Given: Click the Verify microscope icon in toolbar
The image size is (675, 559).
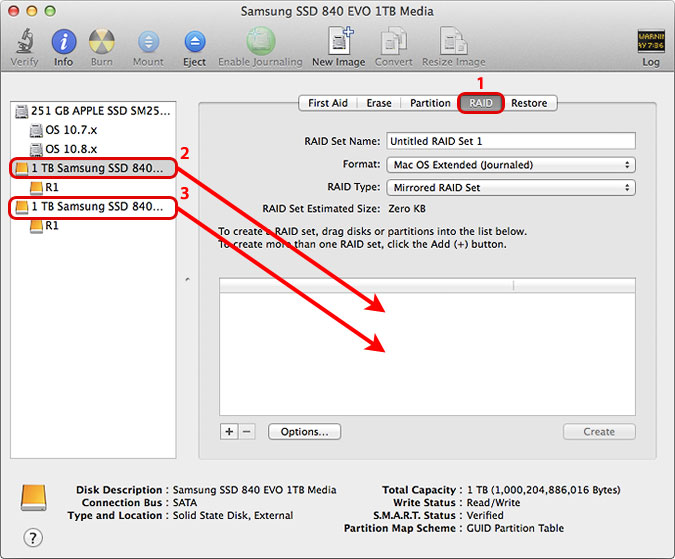Looking at the screenshot, I should 24,42.
